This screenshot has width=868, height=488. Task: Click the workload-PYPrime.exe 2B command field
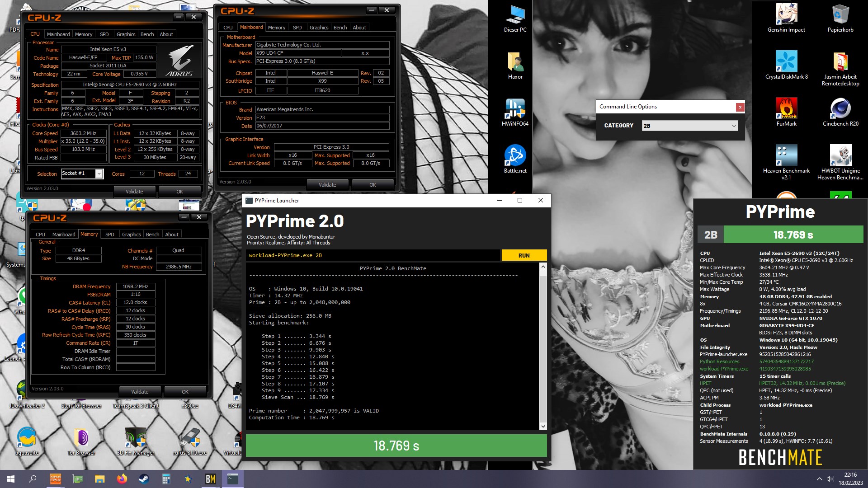(373, 255)
